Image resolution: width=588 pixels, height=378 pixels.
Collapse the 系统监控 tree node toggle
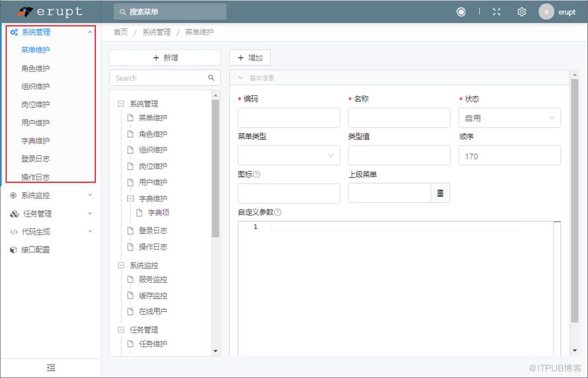coord(121,265)
